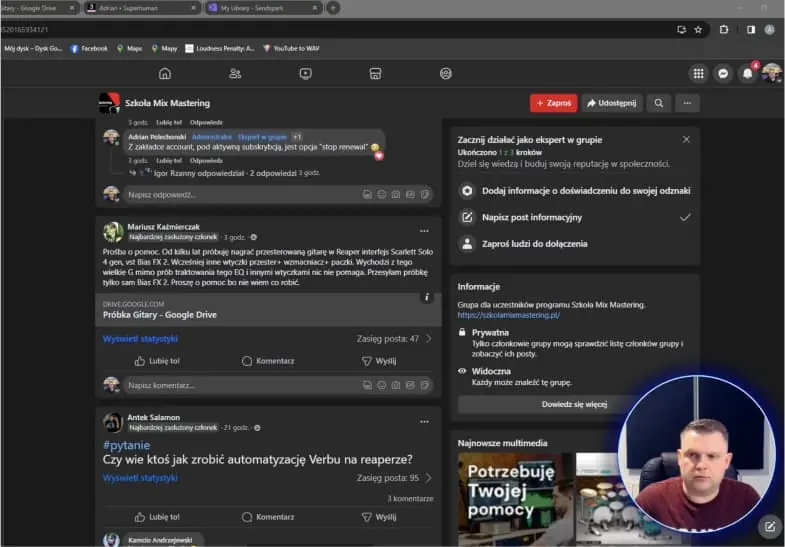Open the notifications bell icon

tap(747, 74)
